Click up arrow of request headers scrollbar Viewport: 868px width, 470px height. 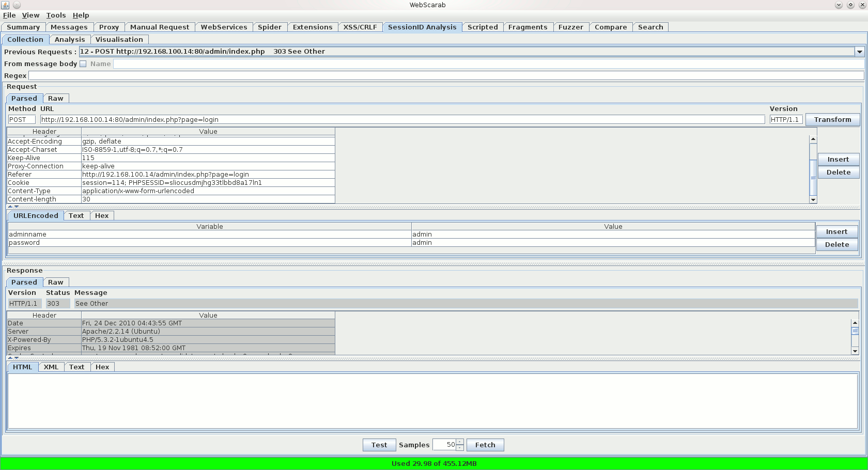click(813, 139)
